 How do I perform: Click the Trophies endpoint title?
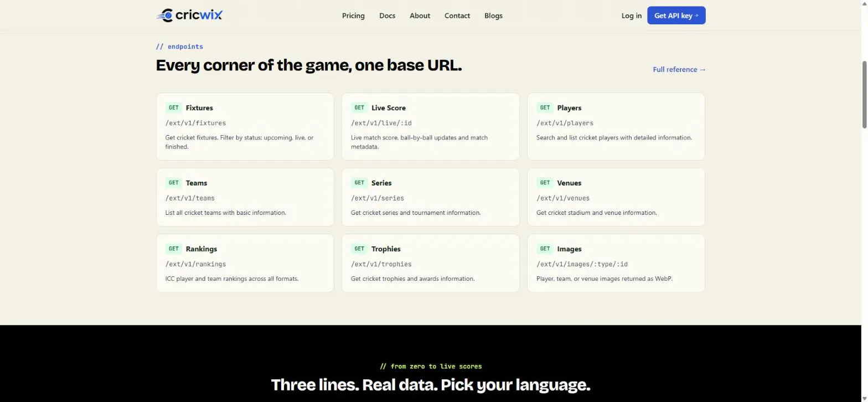(386, 249)
